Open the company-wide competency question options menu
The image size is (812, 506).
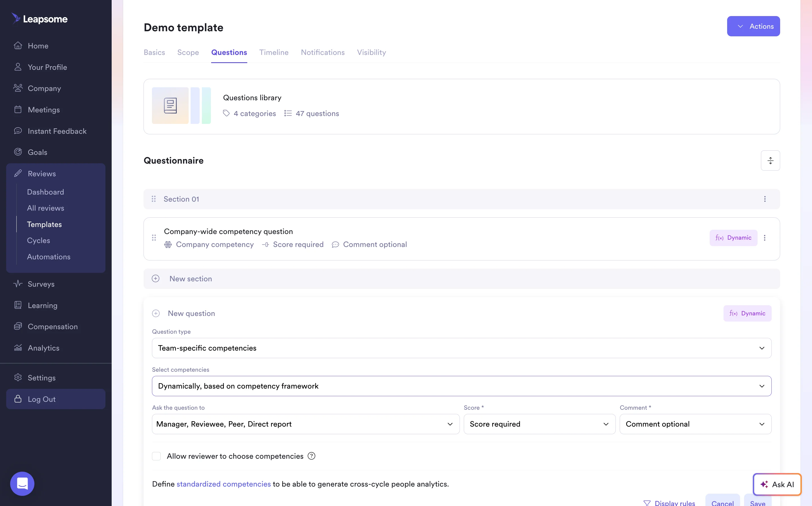764,238
